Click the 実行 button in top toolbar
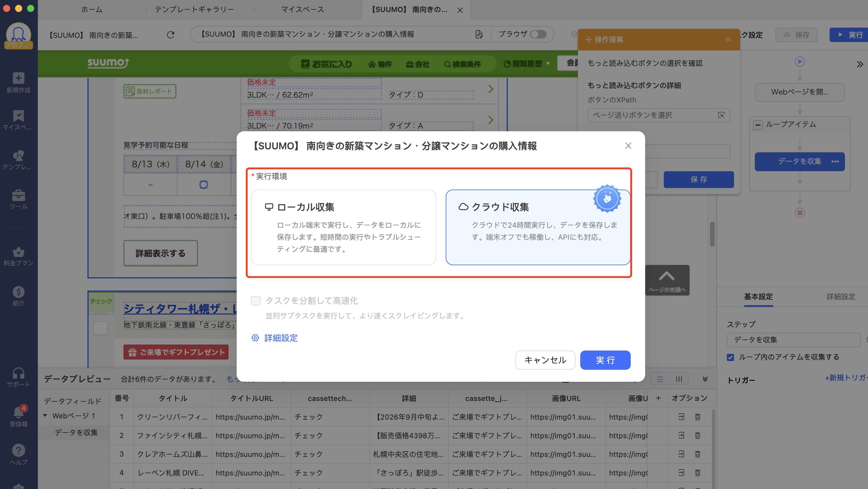868x489 pixels. [849, 35]
